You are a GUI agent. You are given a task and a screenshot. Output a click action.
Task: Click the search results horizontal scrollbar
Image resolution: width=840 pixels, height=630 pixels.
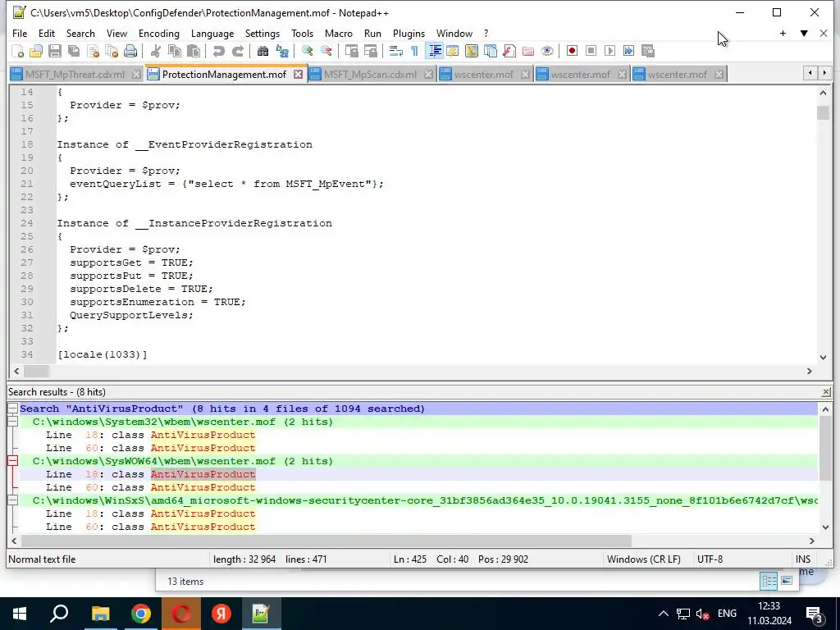(x=326, y=541)
